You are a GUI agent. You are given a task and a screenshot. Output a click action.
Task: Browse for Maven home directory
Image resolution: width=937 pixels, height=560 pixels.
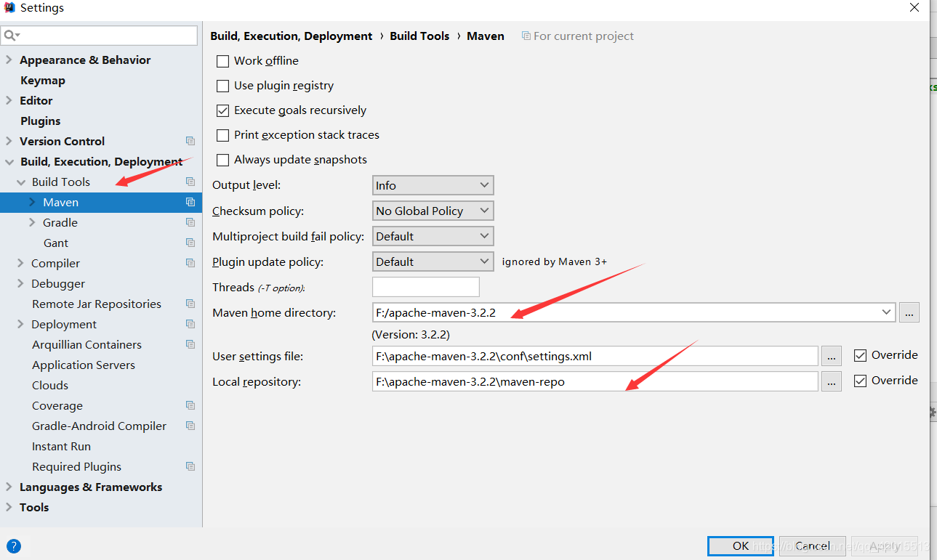(909, 313)
